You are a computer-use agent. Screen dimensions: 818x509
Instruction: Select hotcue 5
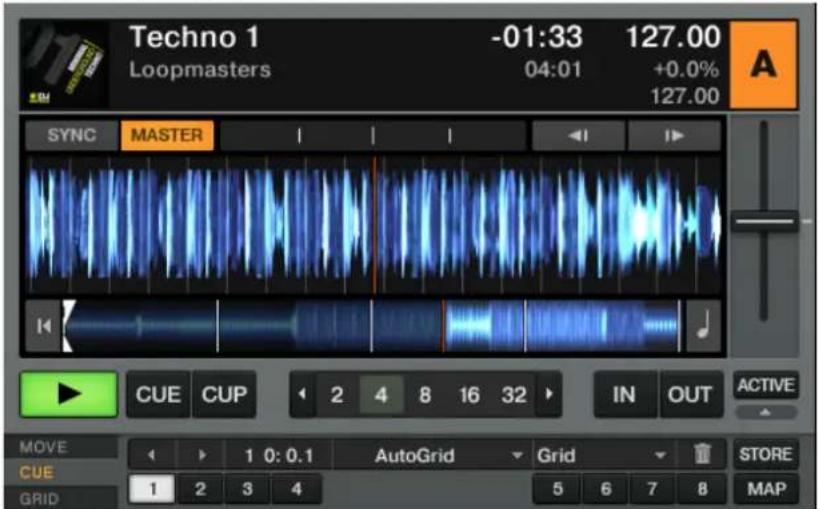[557, 489]
